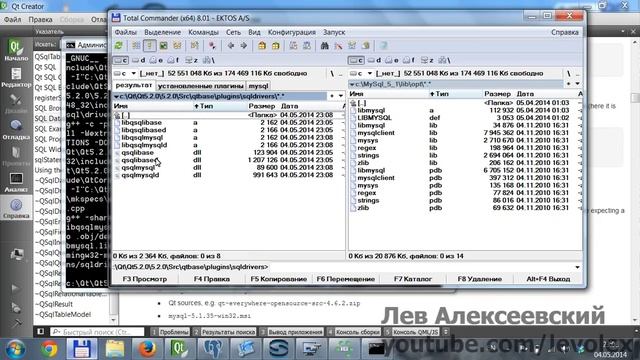Open the FTP connect toolbar icon
The height and width of the screenshot is (360, 640).
click(293, 46)
